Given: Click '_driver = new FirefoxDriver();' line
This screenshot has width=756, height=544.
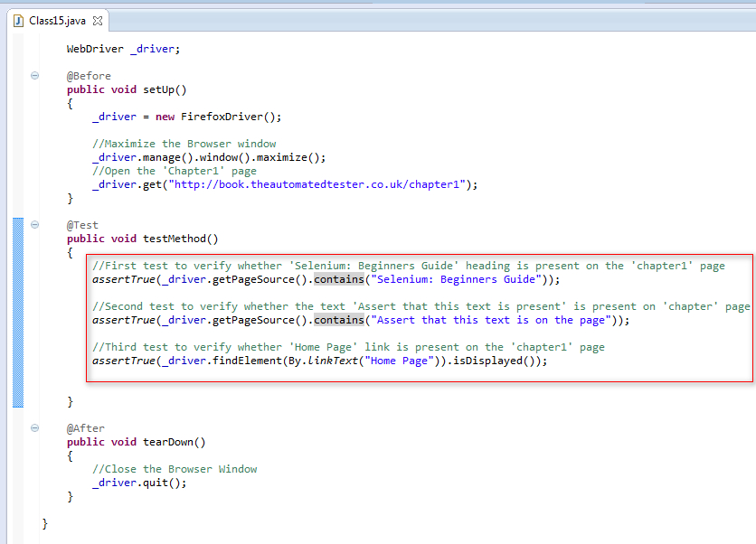Looking at the screenshot, I should point(186,117).
